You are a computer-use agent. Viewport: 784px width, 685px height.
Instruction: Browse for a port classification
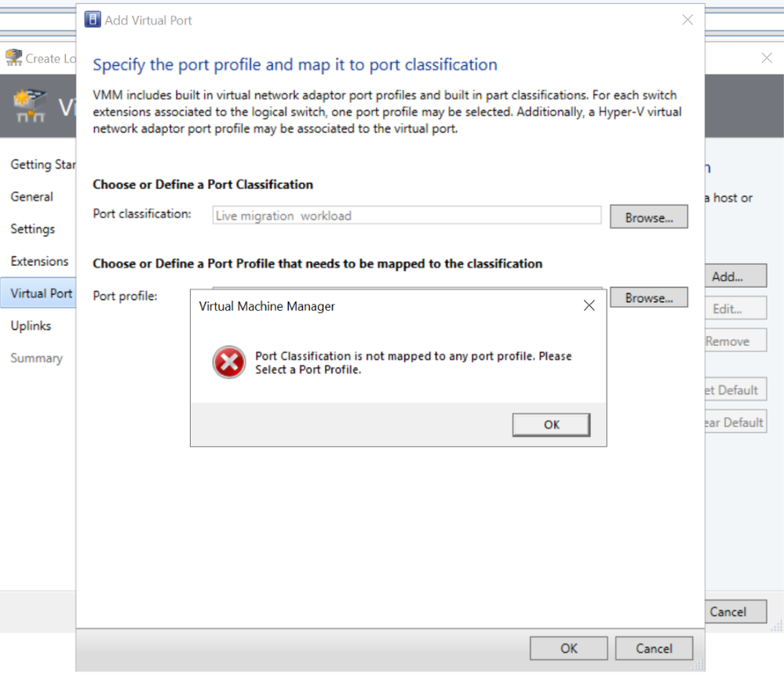[648, 217]
